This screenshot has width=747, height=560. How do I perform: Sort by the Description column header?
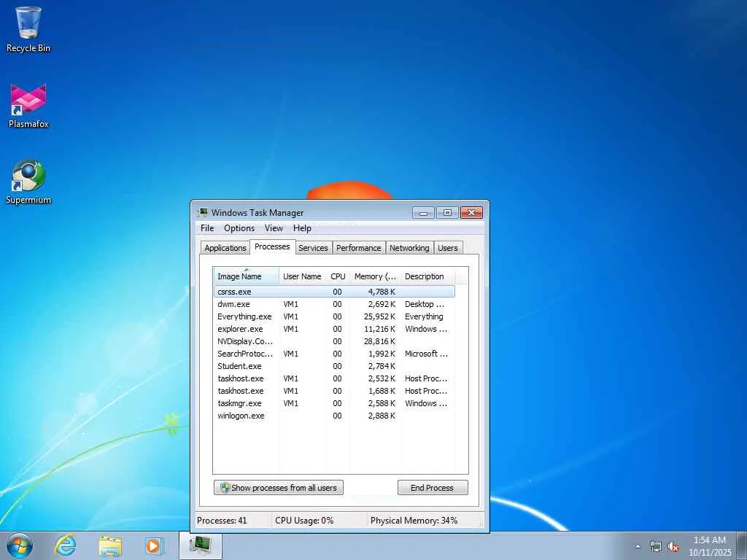[427, 276]
